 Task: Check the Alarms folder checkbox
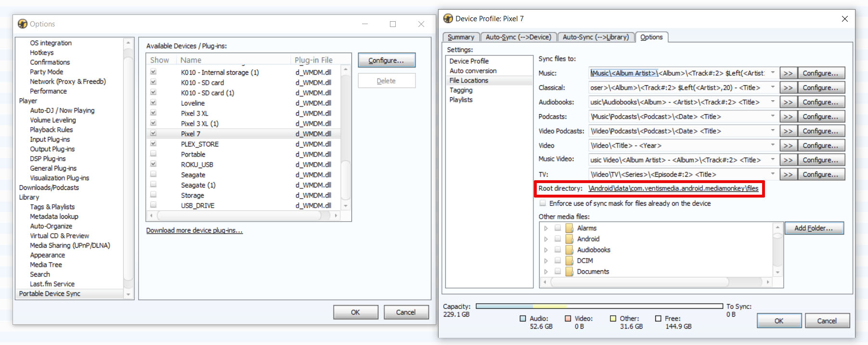[x=557, y=228]
